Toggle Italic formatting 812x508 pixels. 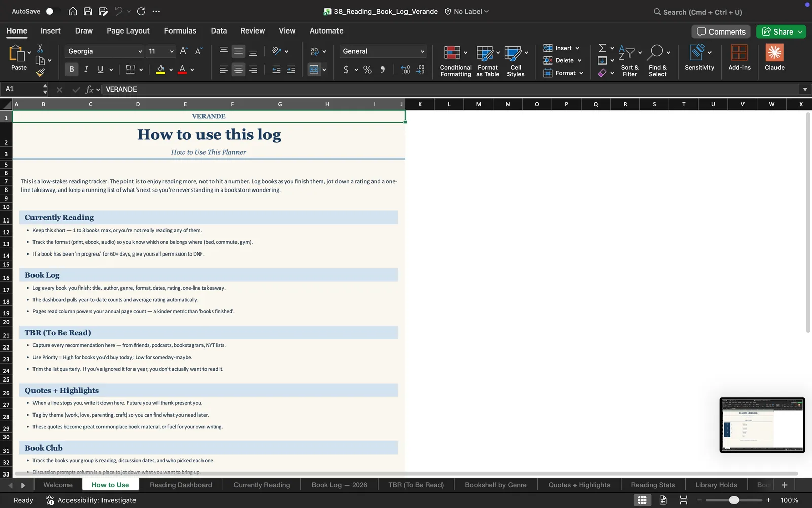coord(86,69)
